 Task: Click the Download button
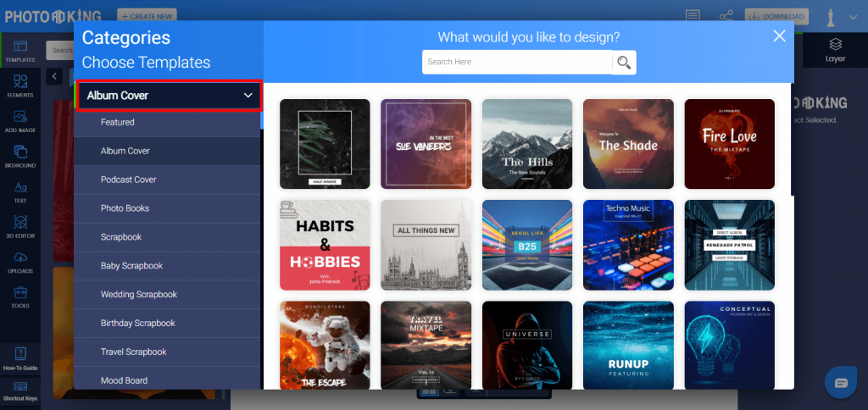[x=776, y=17]
